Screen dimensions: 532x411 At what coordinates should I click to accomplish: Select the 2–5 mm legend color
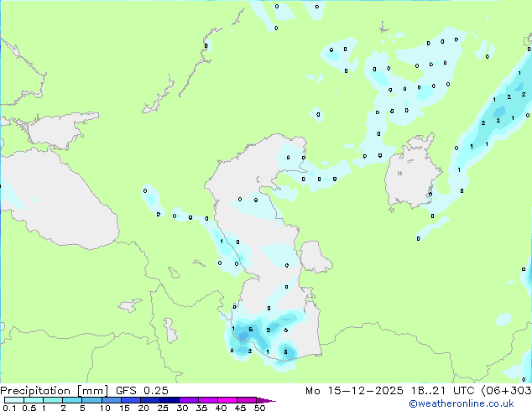coord(72,400)
